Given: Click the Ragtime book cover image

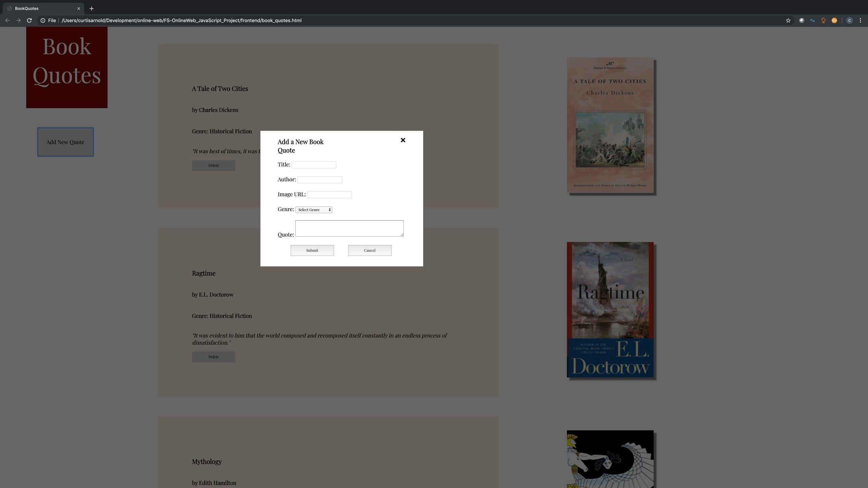Looking at the screenshot, I should [x=610, y=309].
